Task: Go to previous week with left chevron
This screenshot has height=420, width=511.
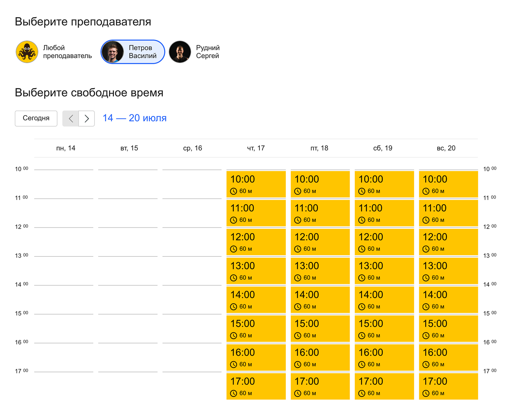Action: 71,118
